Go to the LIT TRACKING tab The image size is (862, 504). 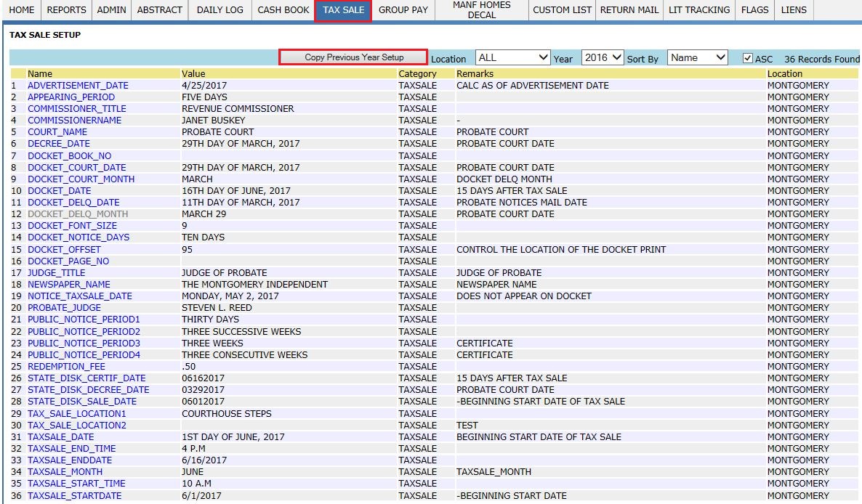pos(698,10)
